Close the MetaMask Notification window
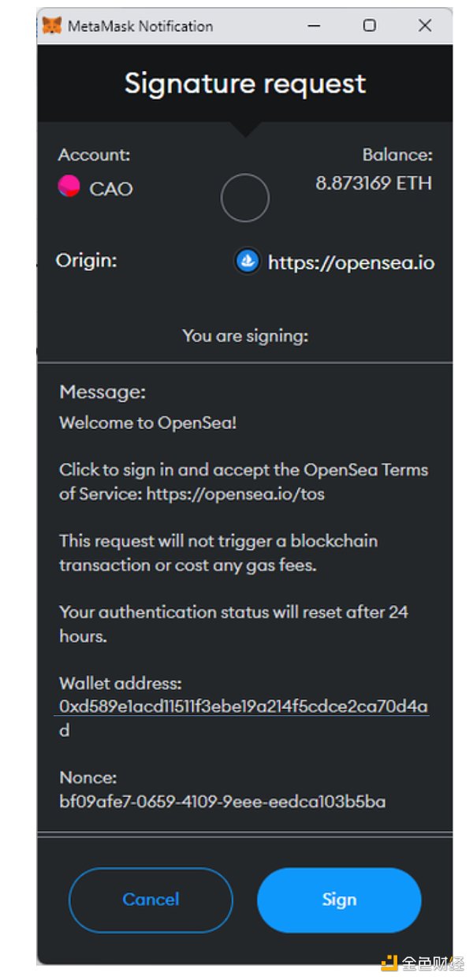This screenshot has width=473, height=980. point(425,25)
